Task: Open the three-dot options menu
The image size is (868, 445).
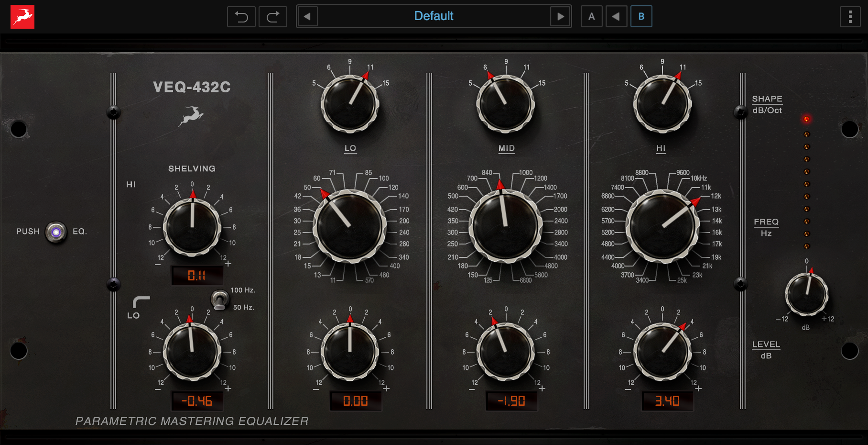Action: [850, 17]
